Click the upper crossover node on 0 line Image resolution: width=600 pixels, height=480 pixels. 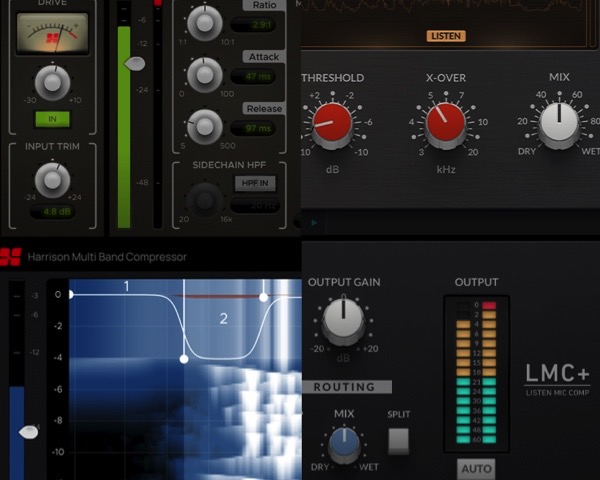pyautogui.click(x=263, y=297)
